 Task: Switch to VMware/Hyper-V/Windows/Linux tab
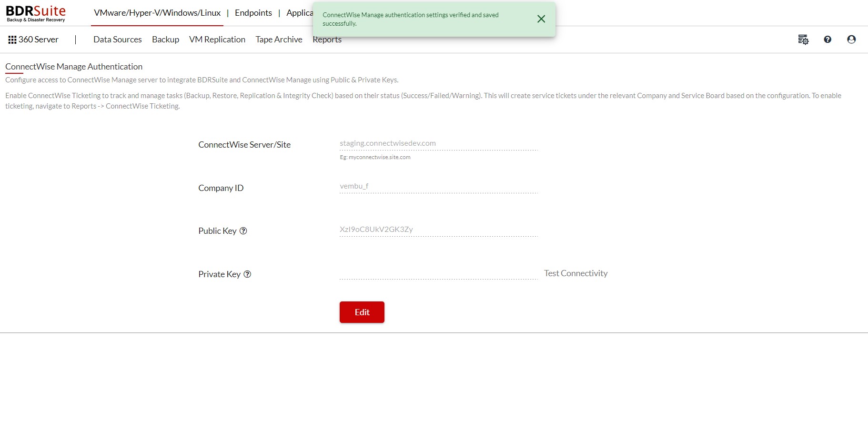click(157, 13)
